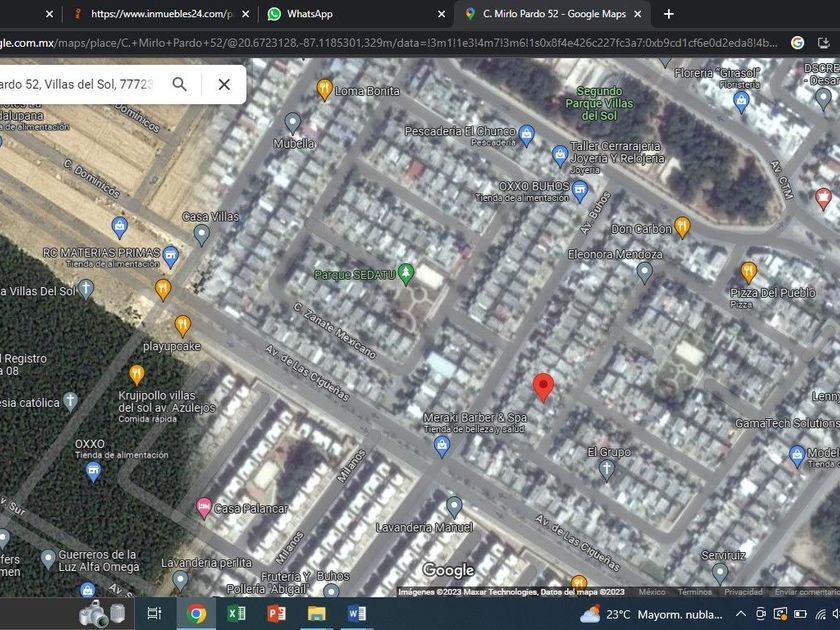Click the Florería Girasol shop pin
The height and width of the screenshot is (630, 840).
(x=741, y=102)
